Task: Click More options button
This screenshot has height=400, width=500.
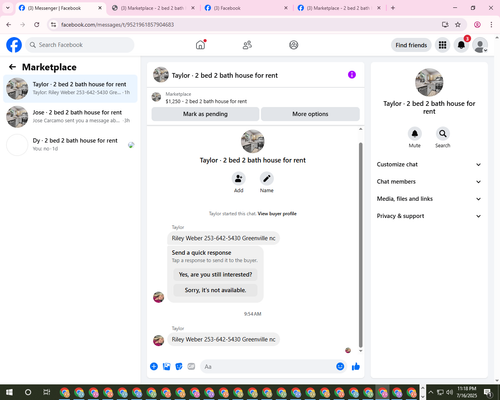Action: click(x=310, y=114)
